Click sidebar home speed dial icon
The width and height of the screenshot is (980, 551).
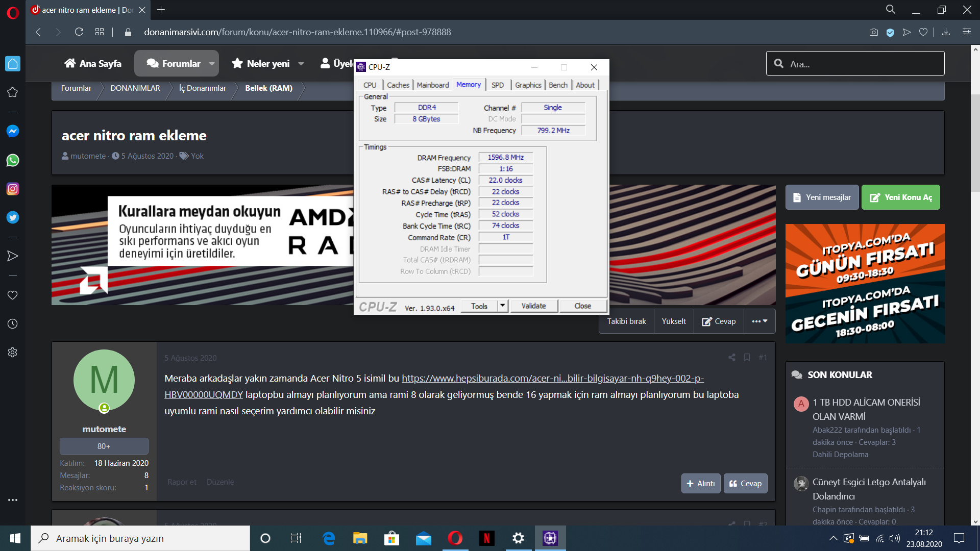point(13,64)
